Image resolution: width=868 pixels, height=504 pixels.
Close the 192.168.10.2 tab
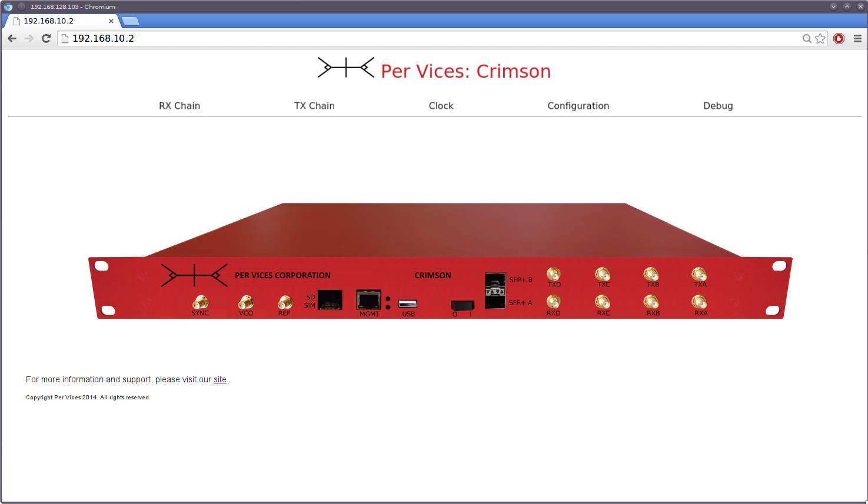[x=111, y=21]
